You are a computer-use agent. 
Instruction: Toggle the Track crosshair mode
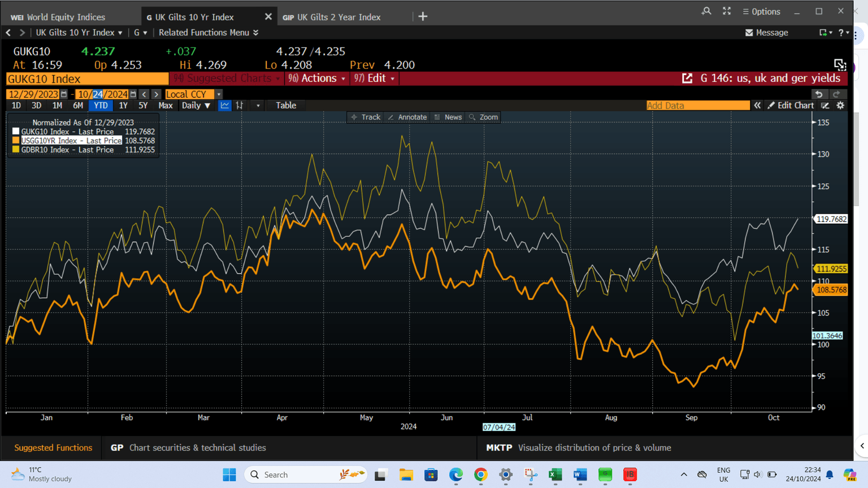tap(366, 117)
